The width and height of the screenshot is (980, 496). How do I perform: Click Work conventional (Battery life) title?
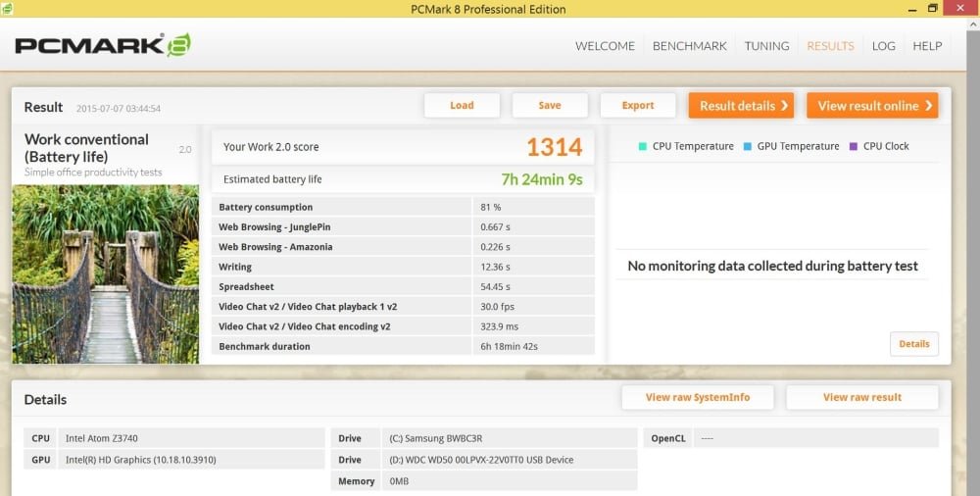point(86,148)
